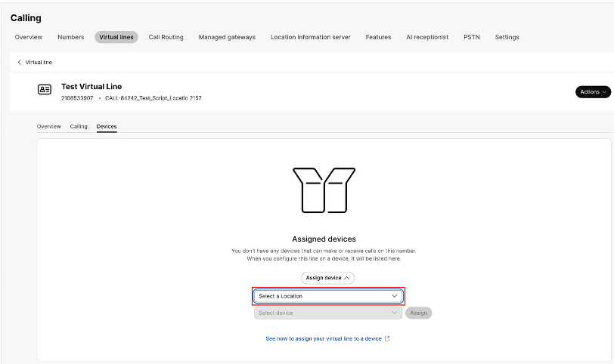Go to Managed gateways tab

(x=227, y=37)
